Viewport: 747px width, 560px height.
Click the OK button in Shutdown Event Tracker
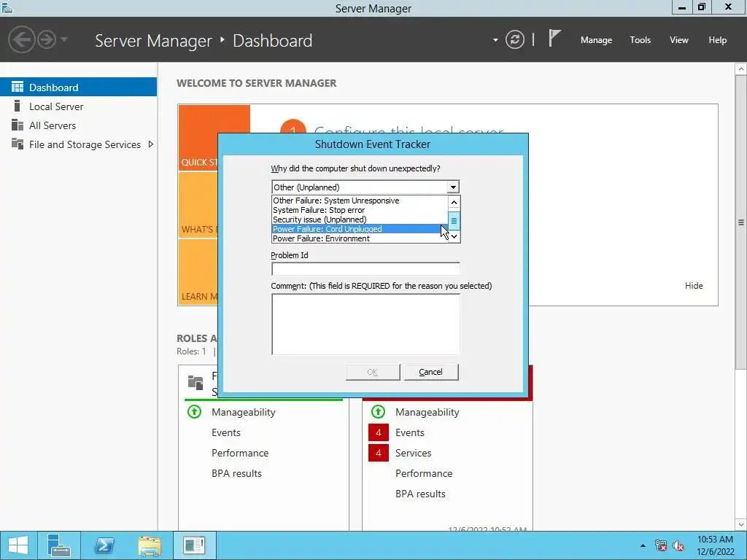(373, 372)
